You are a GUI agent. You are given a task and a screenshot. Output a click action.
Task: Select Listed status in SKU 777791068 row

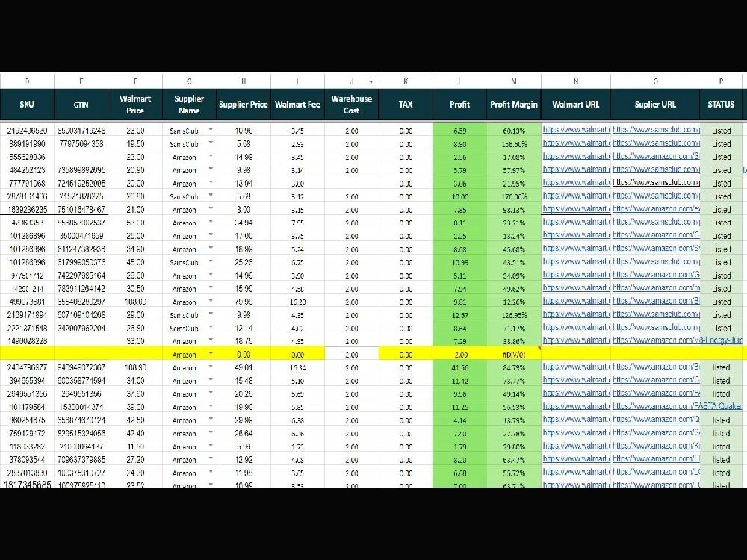(721, 184)
